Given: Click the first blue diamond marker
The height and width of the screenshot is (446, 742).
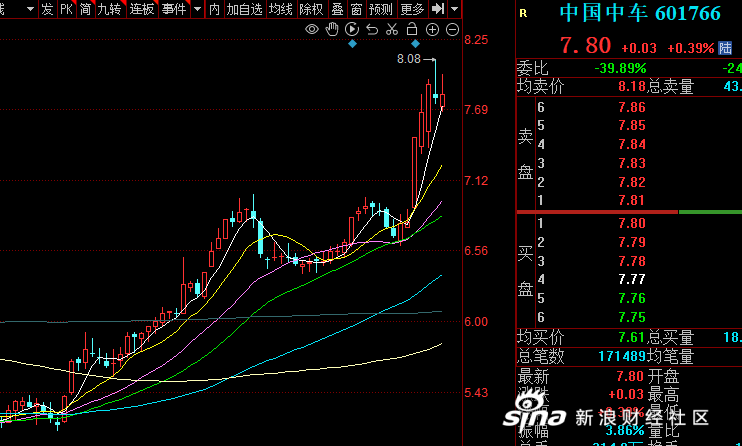Looking at the screenshot, I should tap(352, 44).
